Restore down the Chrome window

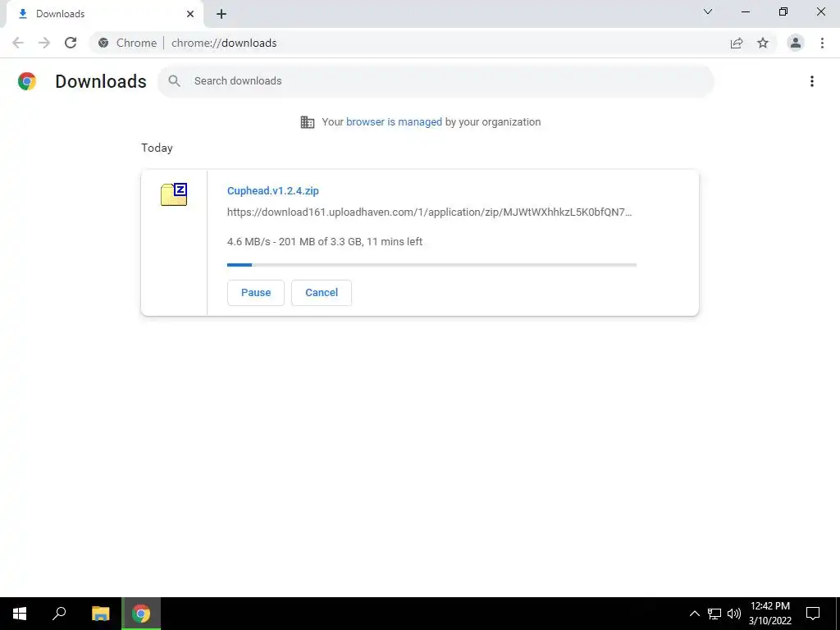click(783, 11)
